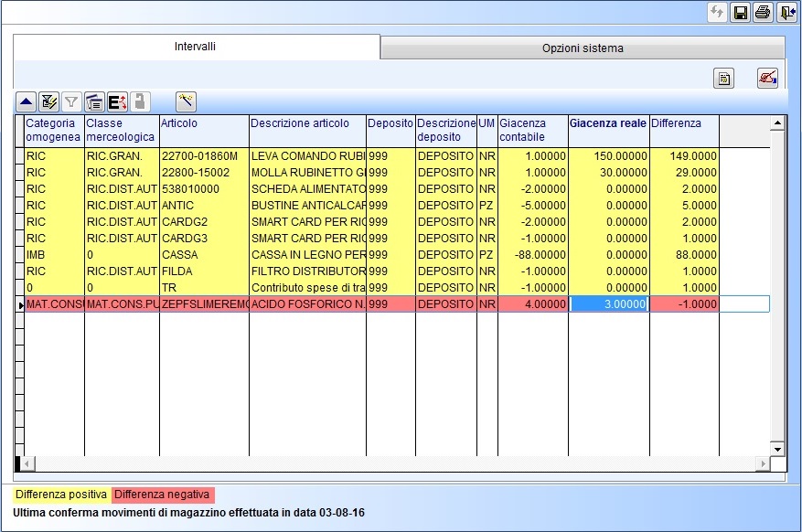Click the Contributo spese di tra description cell
802x532 pixels.
[307, 287]
